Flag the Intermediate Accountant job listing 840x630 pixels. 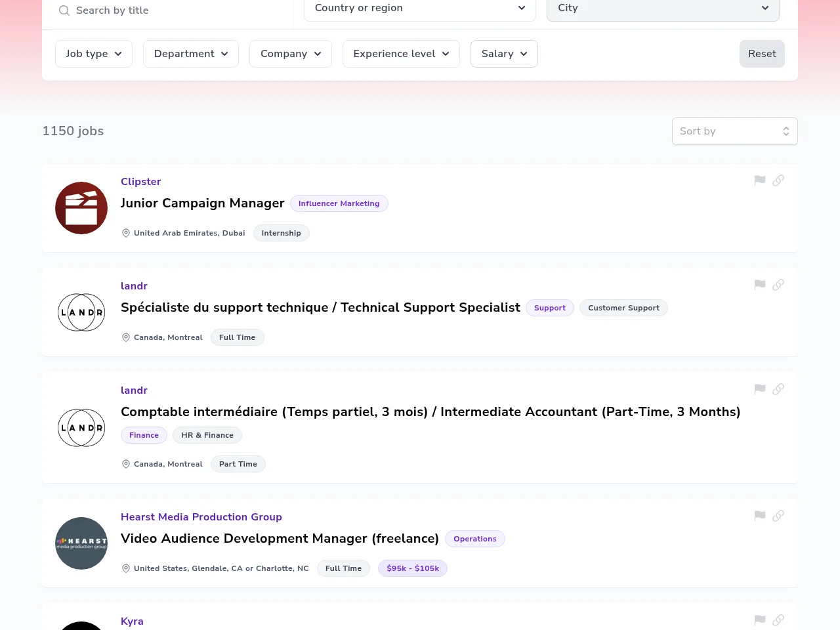point(760,389)
